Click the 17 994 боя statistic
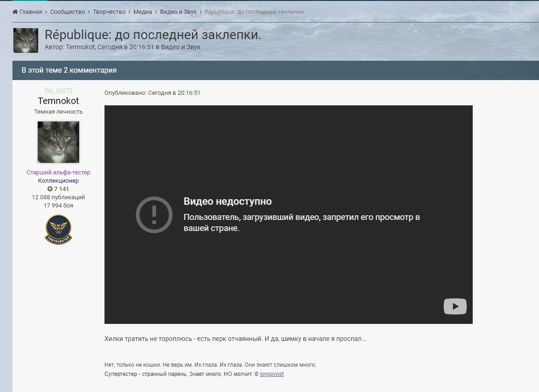This screenshot has width=539, height=392. click(58, 206)
